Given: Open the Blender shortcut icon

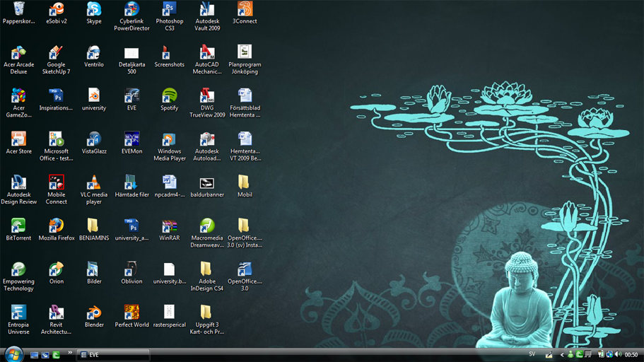Looking at the screenshot, I should point(94,313).
